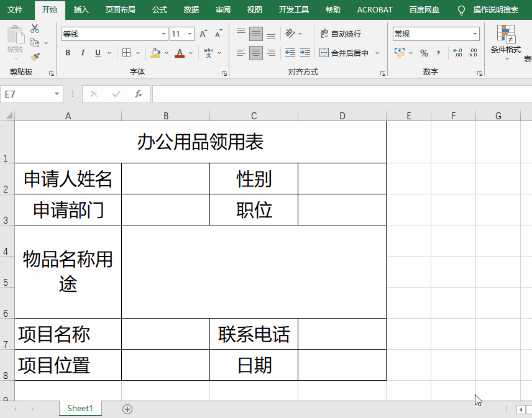Click the red font color A
532x418 pixels.
click(180, 53)
